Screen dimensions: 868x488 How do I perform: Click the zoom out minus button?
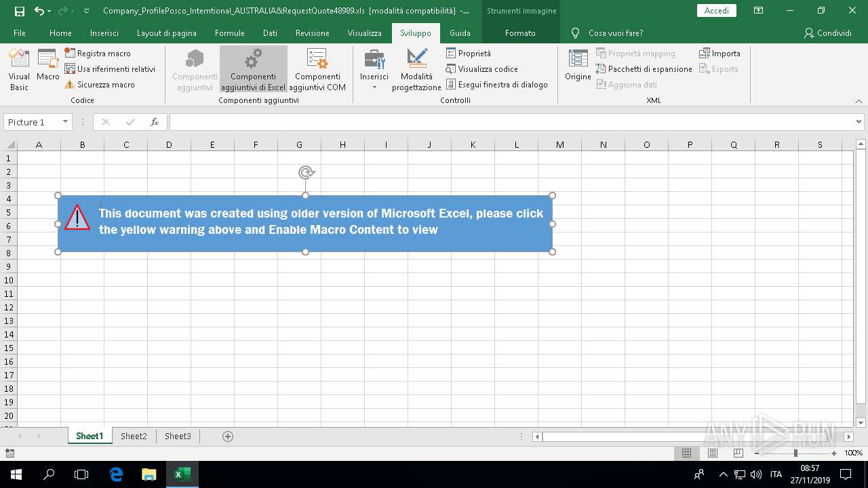pos(757,453)
